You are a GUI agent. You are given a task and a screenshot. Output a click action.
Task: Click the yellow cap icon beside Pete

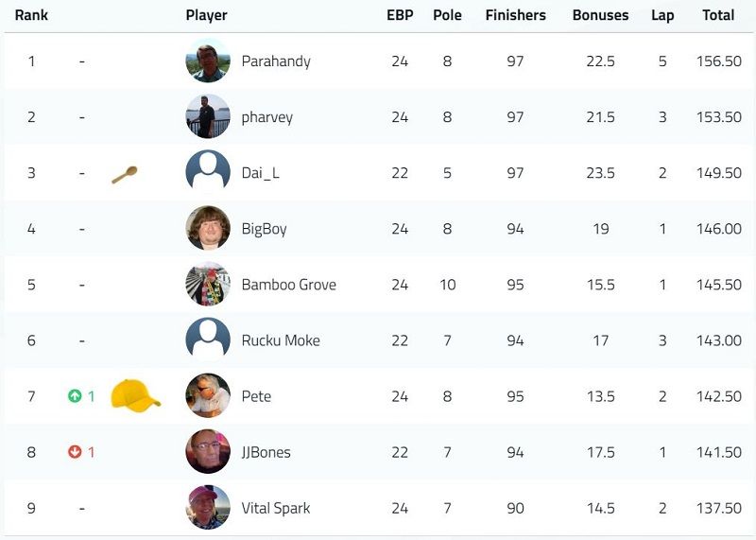click(135, 395)
